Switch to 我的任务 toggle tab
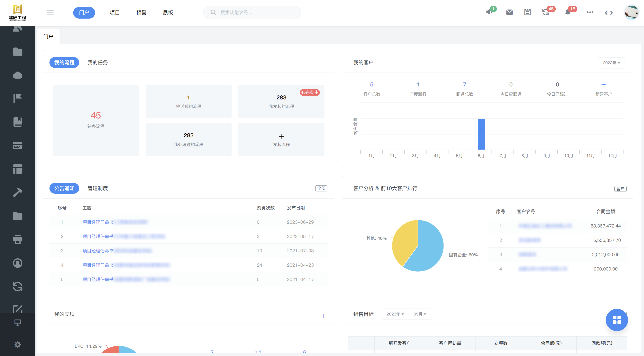This screenshot has width=644, height=356. (98, 62)
